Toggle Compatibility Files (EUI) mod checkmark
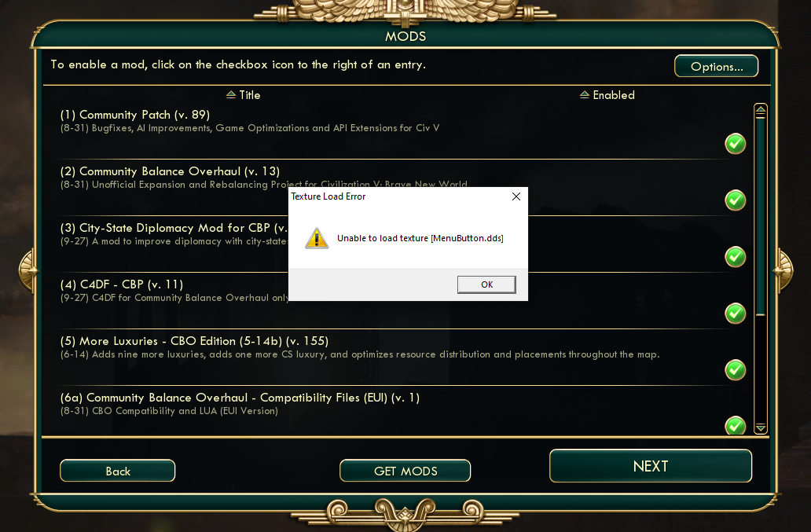The width and height of the screenshot is (811, 532). [x=735, y=425]
